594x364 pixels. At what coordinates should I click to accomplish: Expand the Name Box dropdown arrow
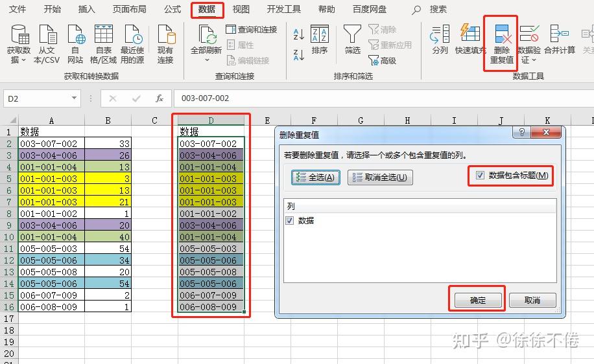point(74,98)
